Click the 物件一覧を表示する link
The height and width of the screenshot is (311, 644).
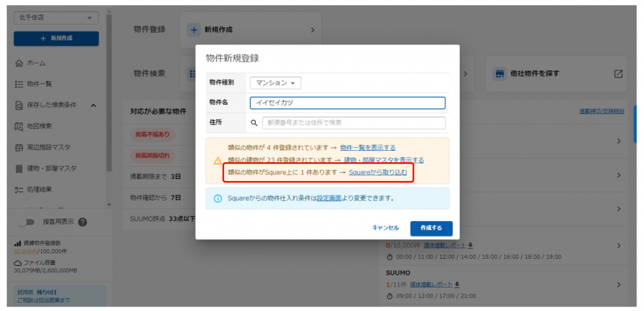pyautogui.click(x=367, y=148)
